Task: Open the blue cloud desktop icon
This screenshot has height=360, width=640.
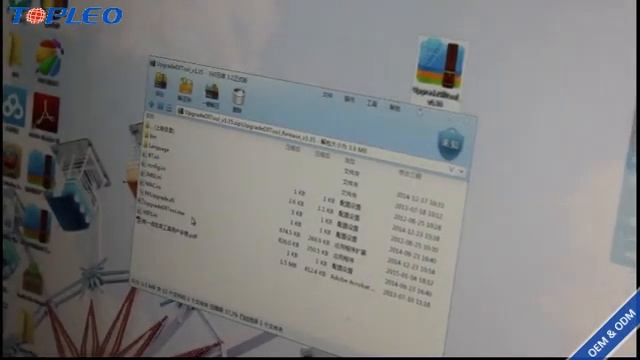Action: point(15,109)
